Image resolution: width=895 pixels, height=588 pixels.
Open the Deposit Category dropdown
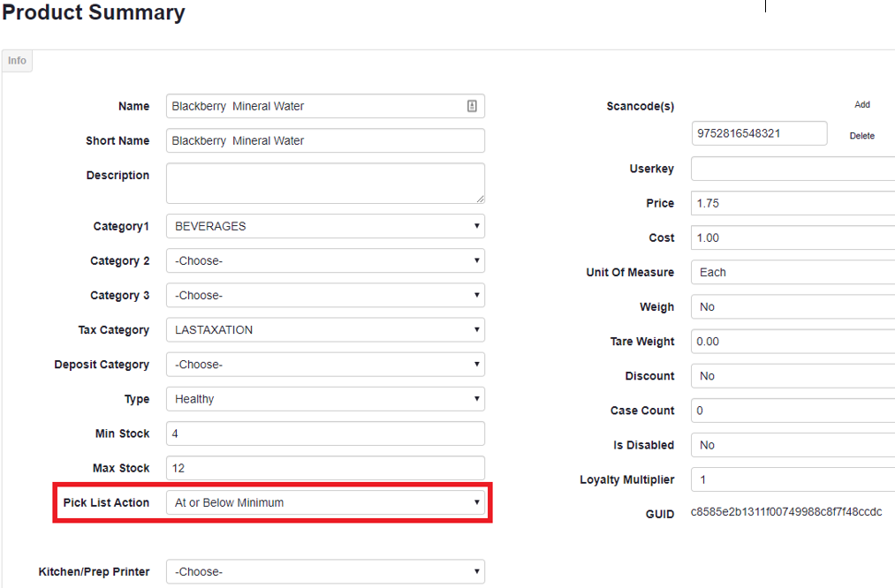click(325, 365)
